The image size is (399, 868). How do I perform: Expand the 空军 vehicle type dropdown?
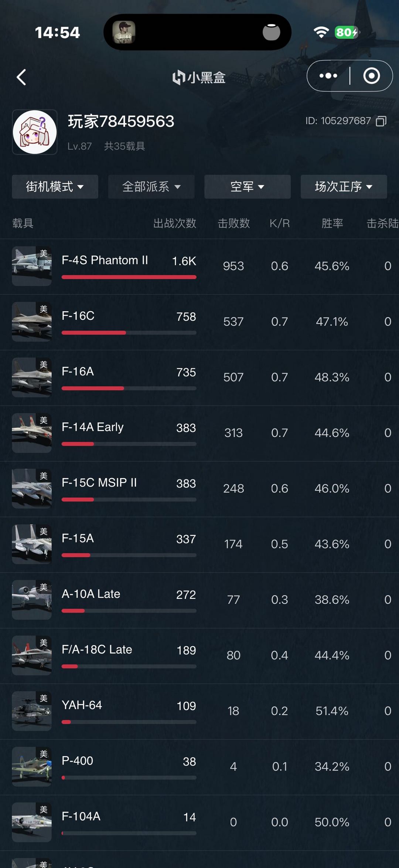247,187
